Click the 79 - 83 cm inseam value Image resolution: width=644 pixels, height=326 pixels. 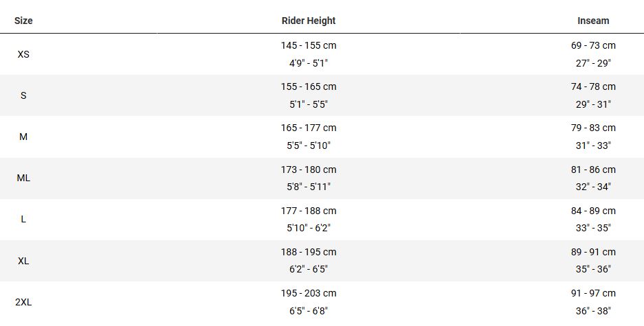point(593,128)
